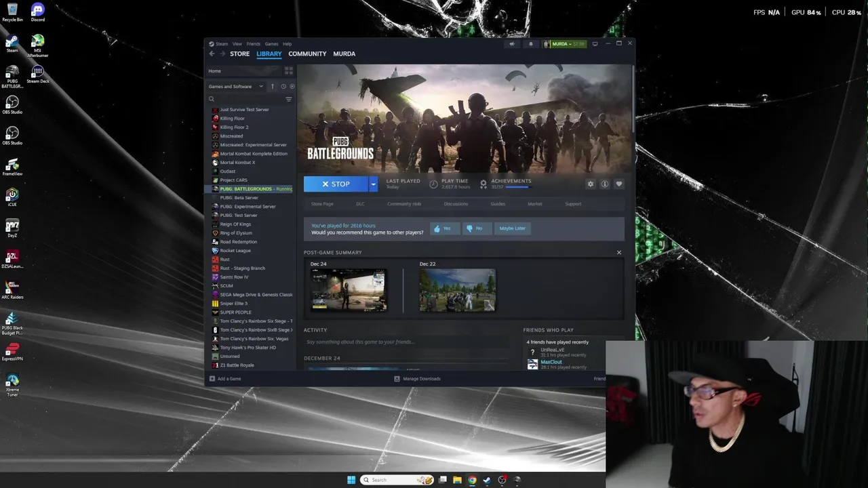Open the View menu
The width and height of the screenshot is (868, 488).
237,44
